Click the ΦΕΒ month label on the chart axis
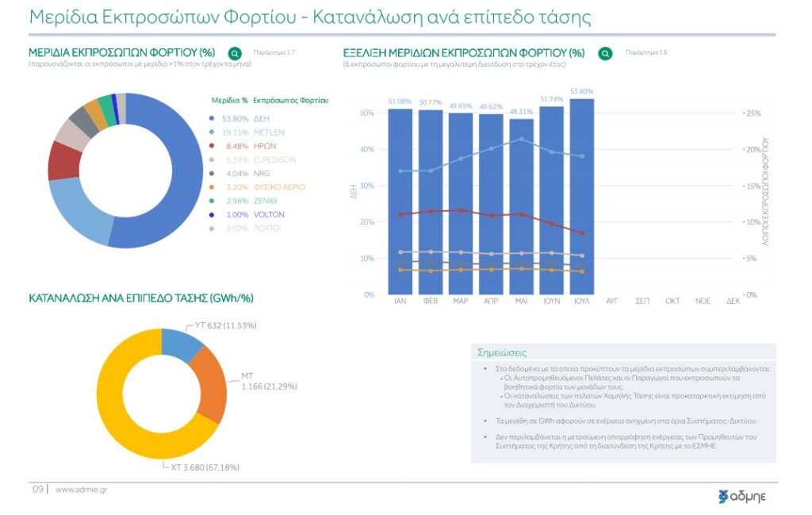 431,301
